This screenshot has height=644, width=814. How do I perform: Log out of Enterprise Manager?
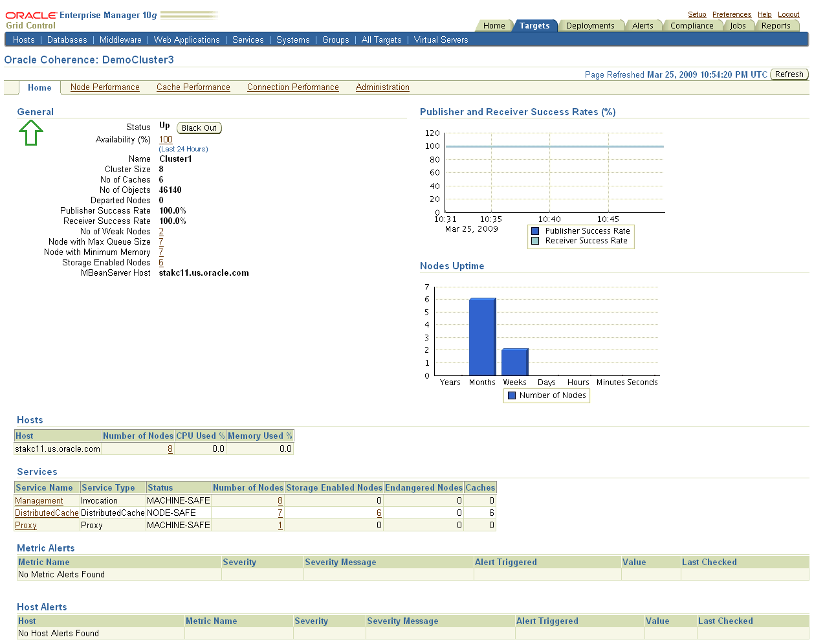pos(789,14)
